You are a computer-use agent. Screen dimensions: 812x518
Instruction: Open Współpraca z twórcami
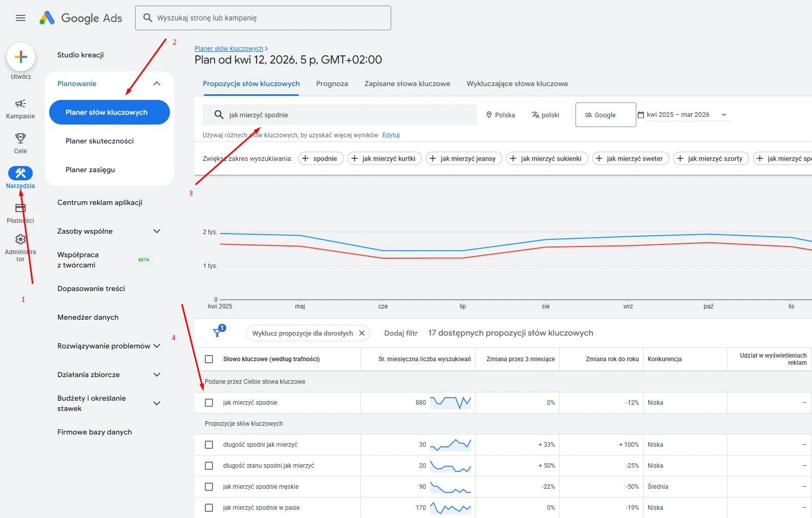[78, 260]
